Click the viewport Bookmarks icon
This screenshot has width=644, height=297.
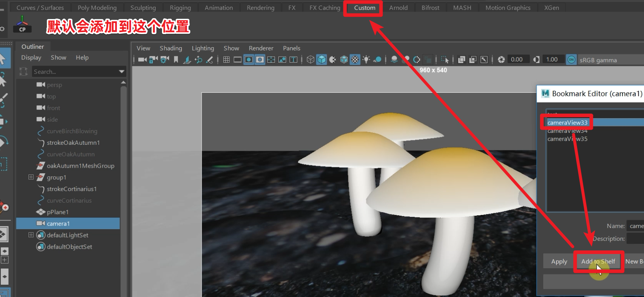[x=176, y=59]
